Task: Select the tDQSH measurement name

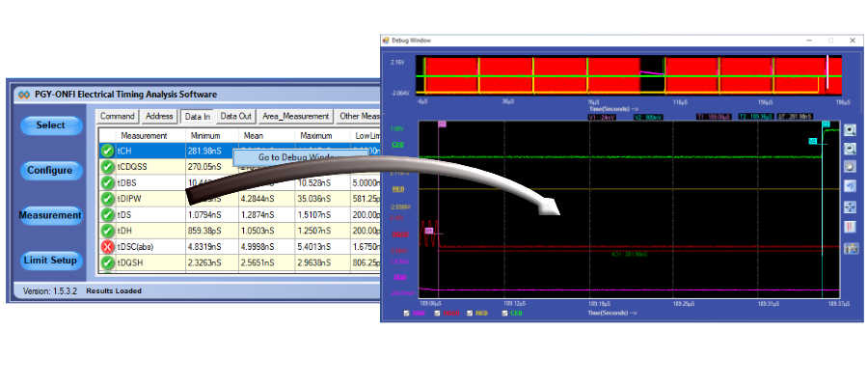Action: (x=130, y=263)
